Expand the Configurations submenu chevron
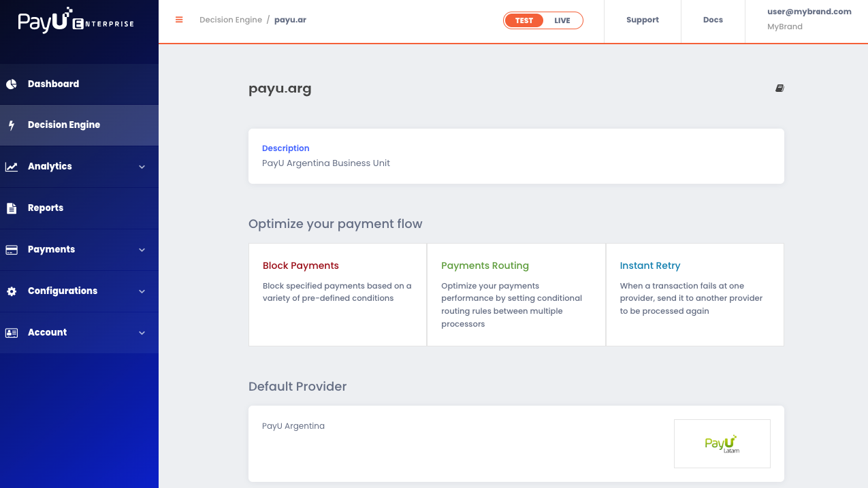 point(142,291)
